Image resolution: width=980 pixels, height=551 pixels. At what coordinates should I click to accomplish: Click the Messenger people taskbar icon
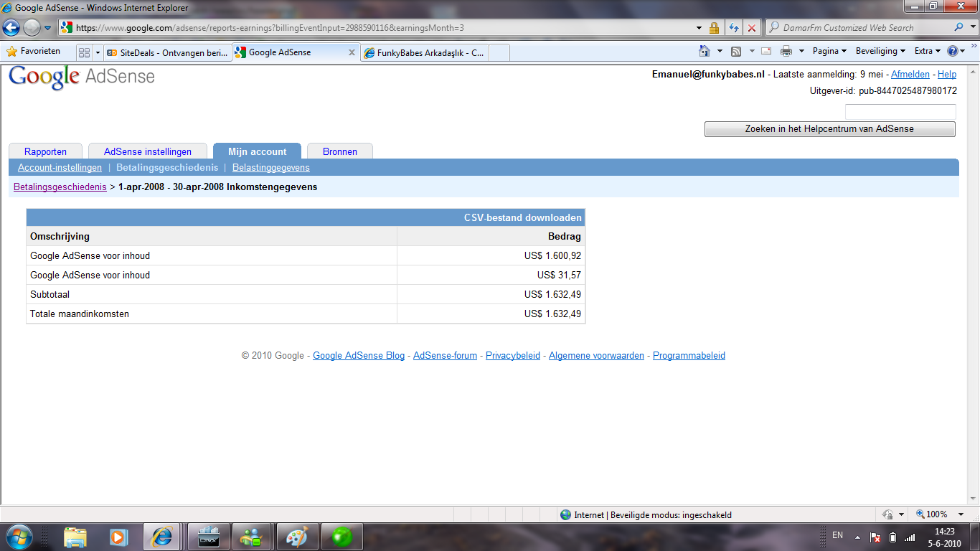coord(253,537)
